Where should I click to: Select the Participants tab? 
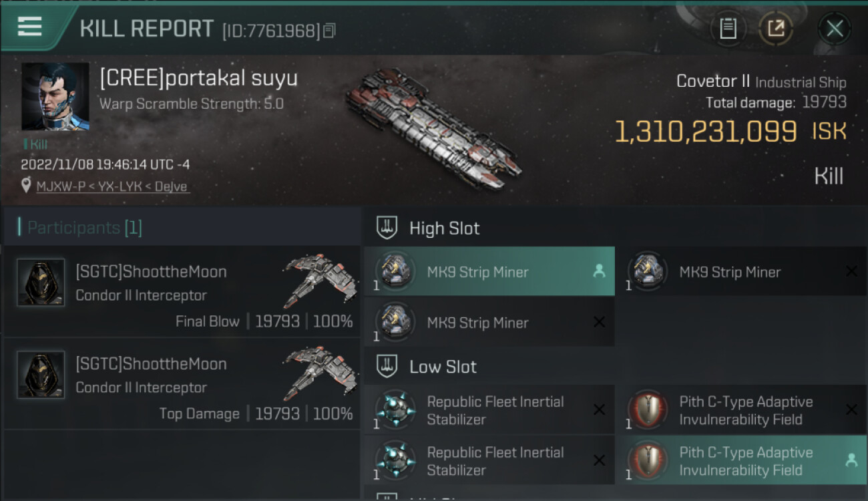84,228
